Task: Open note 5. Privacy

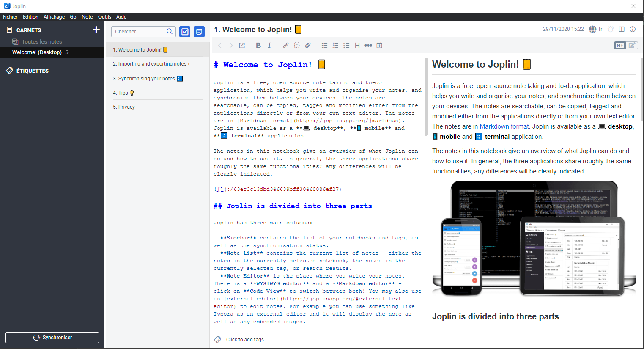Action: point(158,107)
